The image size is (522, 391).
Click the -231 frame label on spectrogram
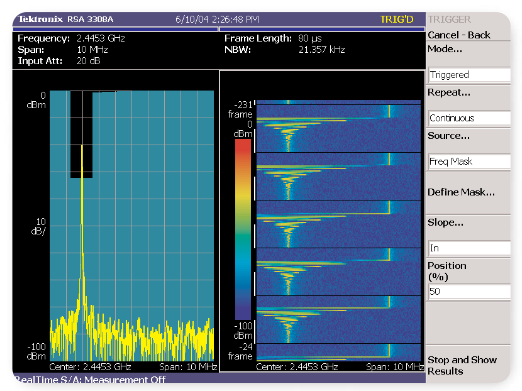click(240, 110)
